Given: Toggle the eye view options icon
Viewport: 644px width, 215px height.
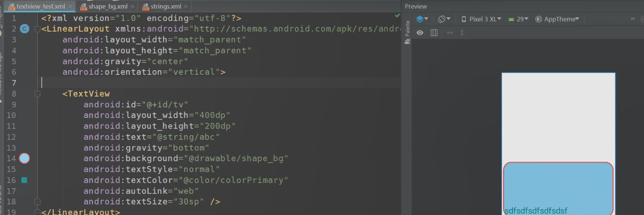Looking at the screenshot, I should 420,33.
